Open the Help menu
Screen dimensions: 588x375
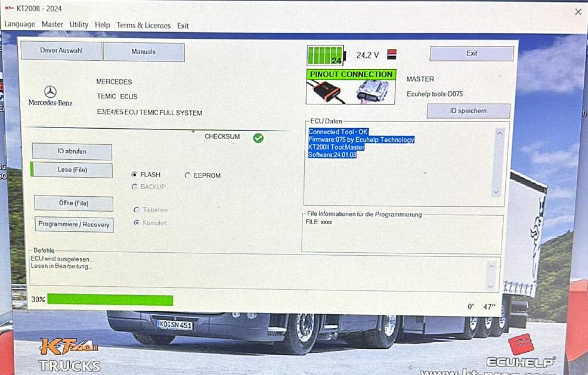[x=102, y=25]
